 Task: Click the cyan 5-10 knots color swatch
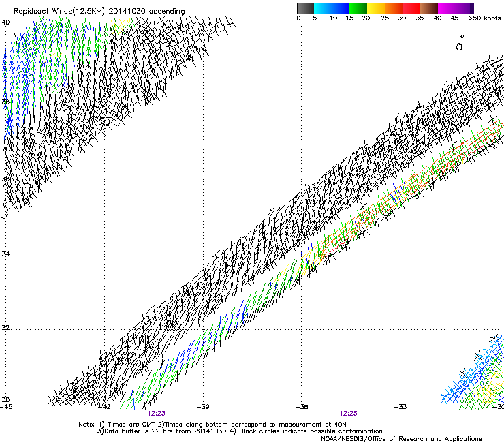point(322,8)
